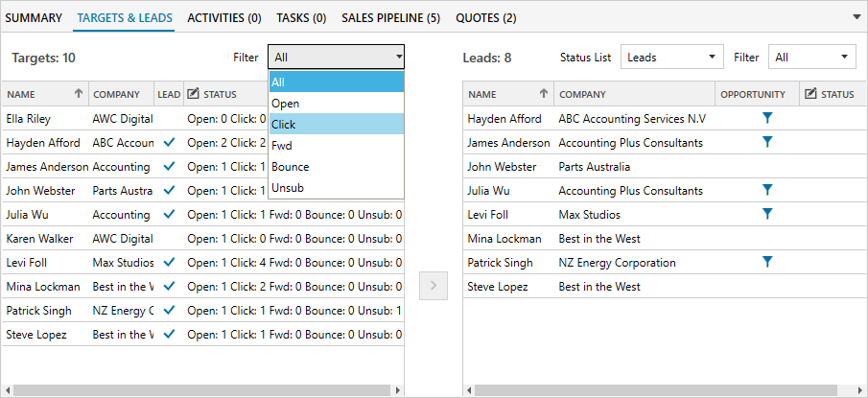Click opportunity funnel icon for Levi Foll

click(x=766, y=214)
